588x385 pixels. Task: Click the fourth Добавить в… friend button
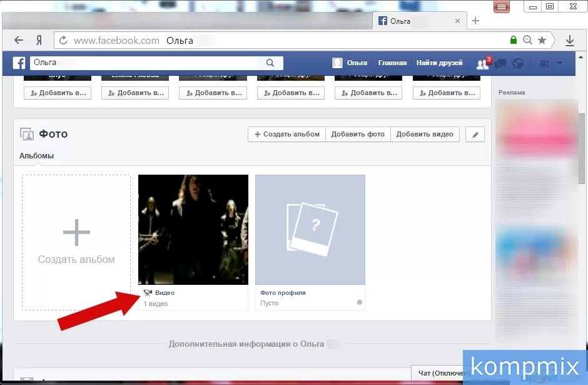pos(291,93)
